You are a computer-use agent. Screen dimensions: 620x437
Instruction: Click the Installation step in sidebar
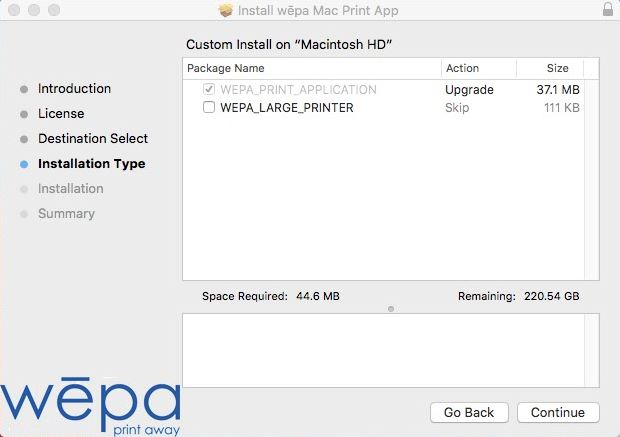pyautogui.click(x=71, y=189)
